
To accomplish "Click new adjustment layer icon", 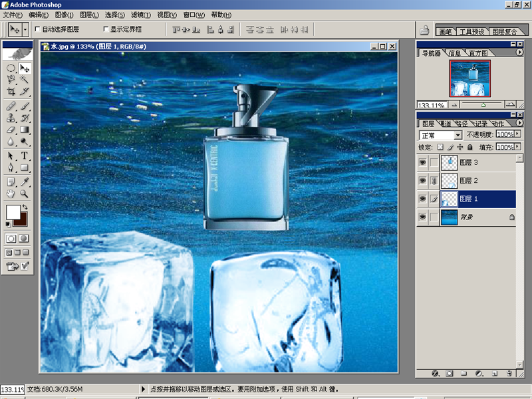I will pyautogui.click(x=479, y=373).
